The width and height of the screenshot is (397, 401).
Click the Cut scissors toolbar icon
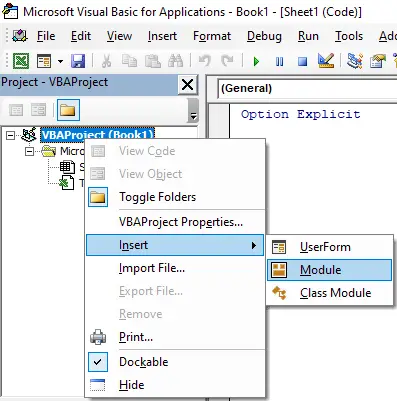pos(106,61)
